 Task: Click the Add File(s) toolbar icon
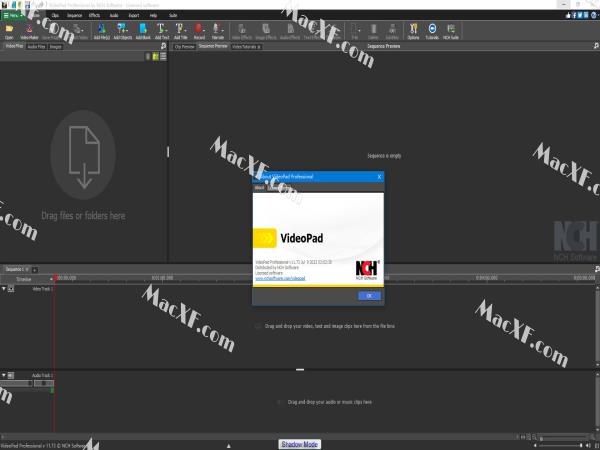tap(102, 31)
